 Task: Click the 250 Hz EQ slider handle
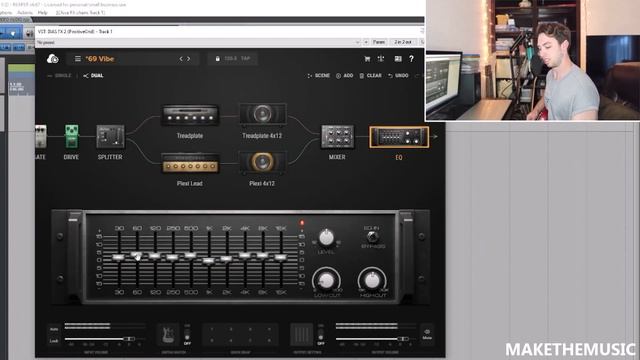pyautogui.click(x=173, y=257)
